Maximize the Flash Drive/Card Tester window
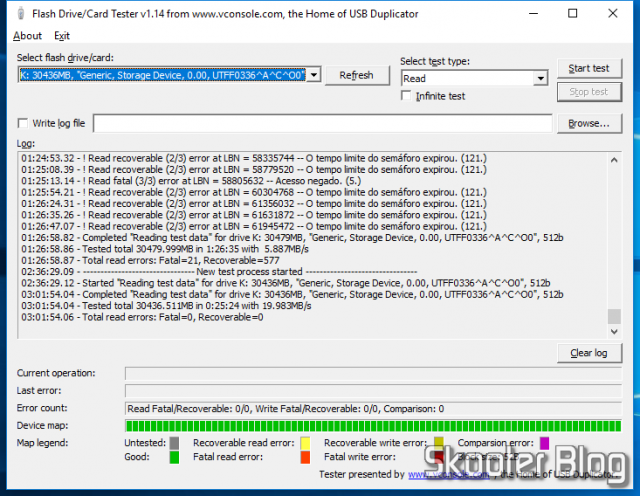This screenshot has height=496, width=640. tap(573, 13)
